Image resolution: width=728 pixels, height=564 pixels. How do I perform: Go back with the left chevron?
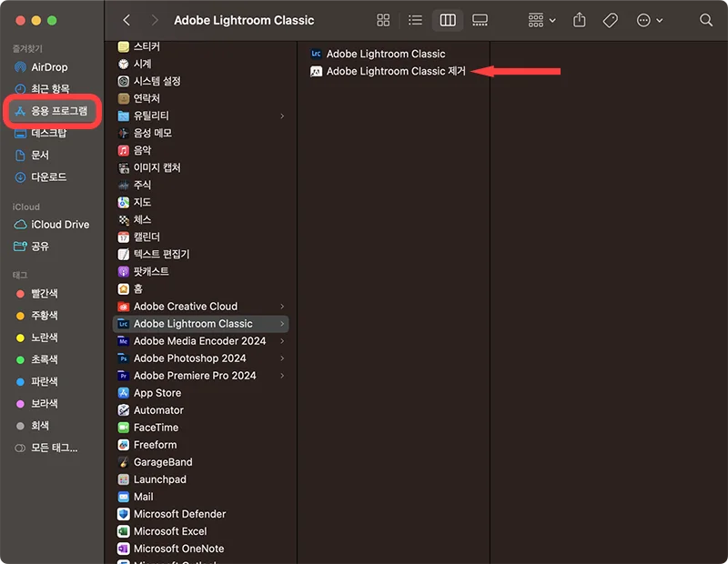click(x=126, y=20)
